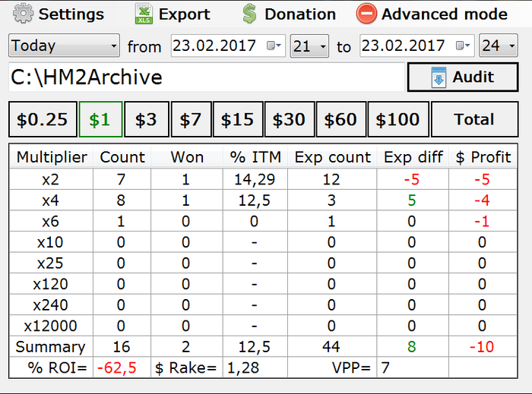Click the Summary Exp count 44
This screenshot has height=394, width=532.
click(x=331, y=347)
